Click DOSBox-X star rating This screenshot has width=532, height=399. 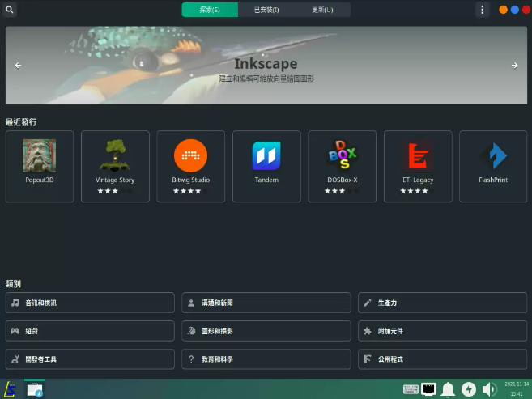coord(342,191)
